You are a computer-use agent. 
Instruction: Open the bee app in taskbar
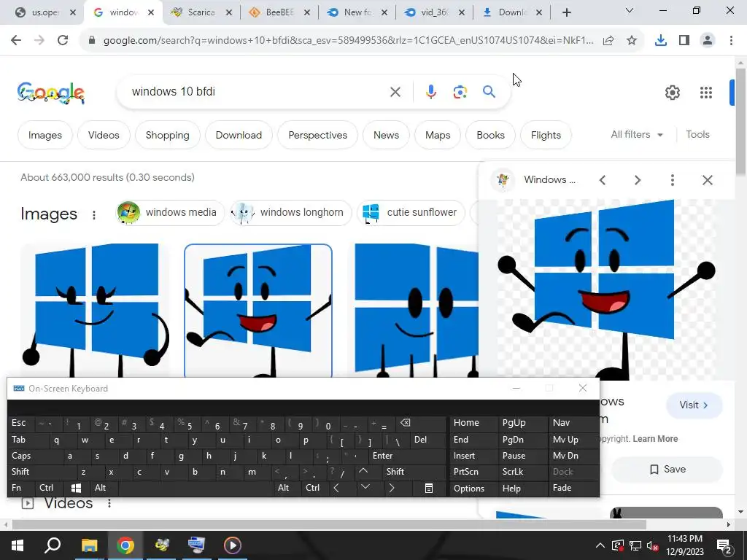[x=161, y=545]
